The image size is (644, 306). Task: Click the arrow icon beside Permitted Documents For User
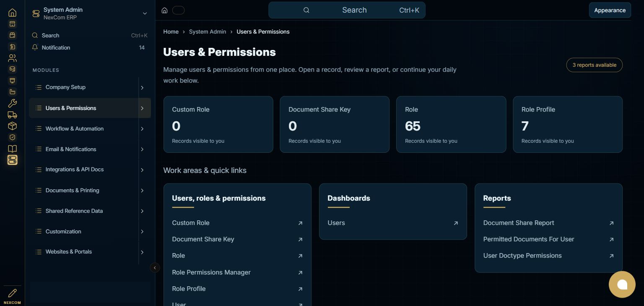(x=611, y=240)
